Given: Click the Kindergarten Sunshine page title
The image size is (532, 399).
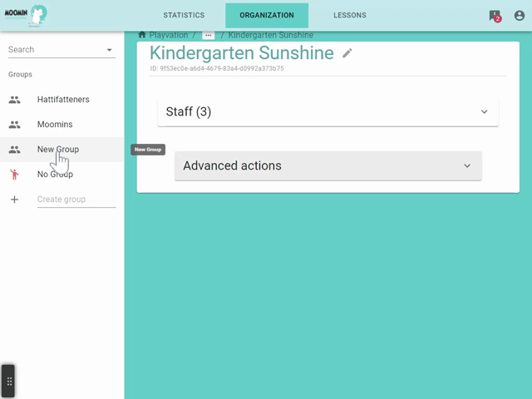Looking at the screenshot, I should point(242,53).
